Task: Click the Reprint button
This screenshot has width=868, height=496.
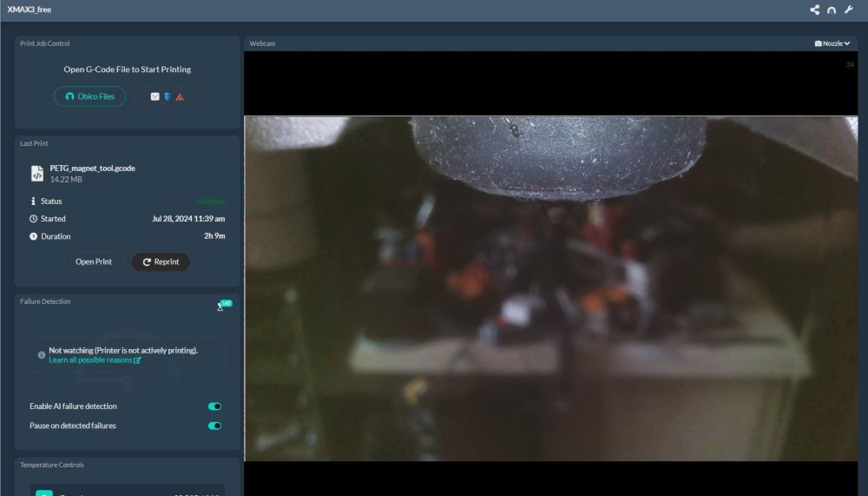Action: pyautogui.click(x=161, y=261)
